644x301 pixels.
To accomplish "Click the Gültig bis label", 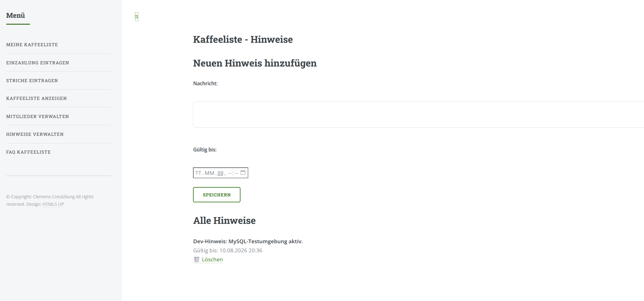I will coord(205,150).
